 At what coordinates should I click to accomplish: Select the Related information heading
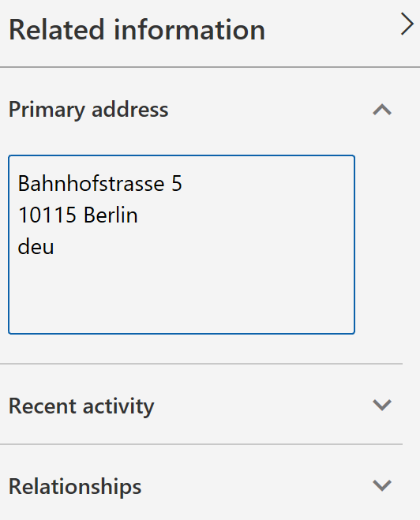[x=137, y=30]
